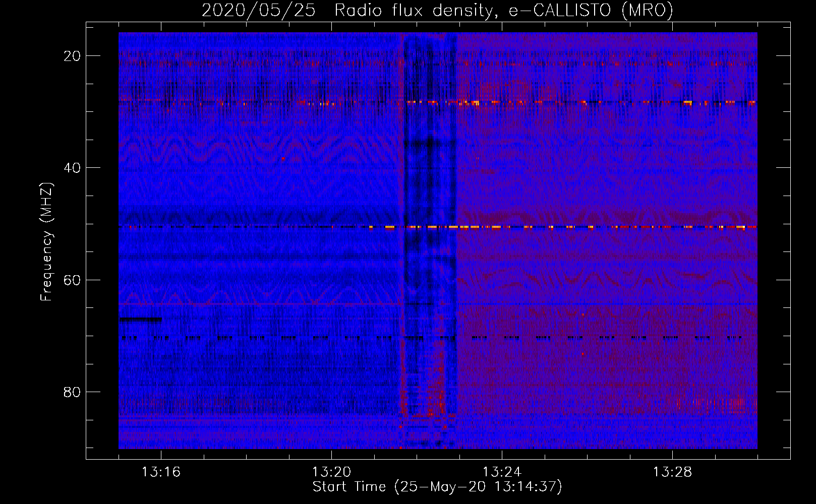The height and width of the screenshot is (504, 816).
Task: Click the time tick label 13:24
Action: 502,472
